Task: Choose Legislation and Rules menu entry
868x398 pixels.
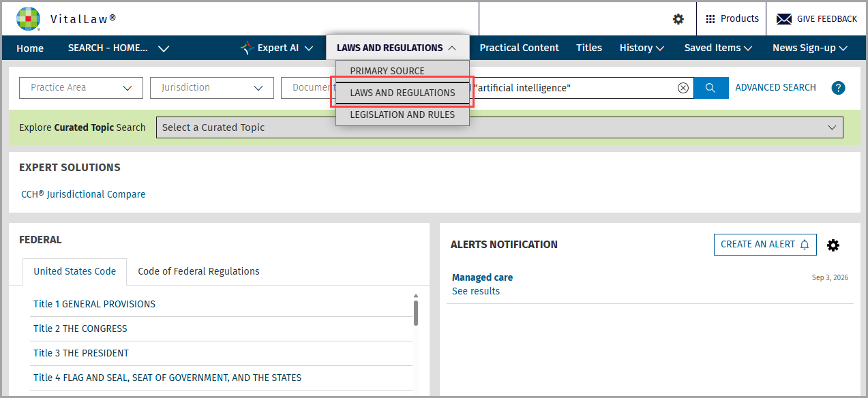Action: [x=402, y=114]
